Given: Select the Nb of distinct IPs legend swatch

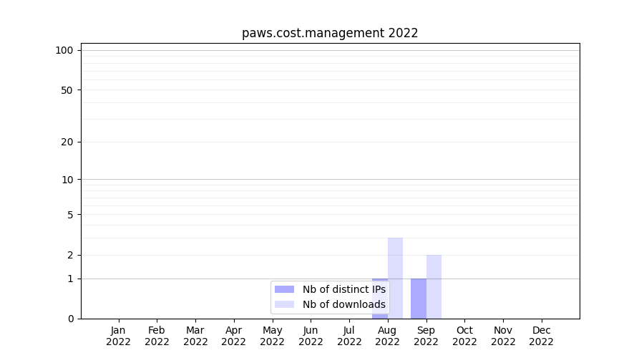Looking at the screenshot, I should click(x=284, y=289).
